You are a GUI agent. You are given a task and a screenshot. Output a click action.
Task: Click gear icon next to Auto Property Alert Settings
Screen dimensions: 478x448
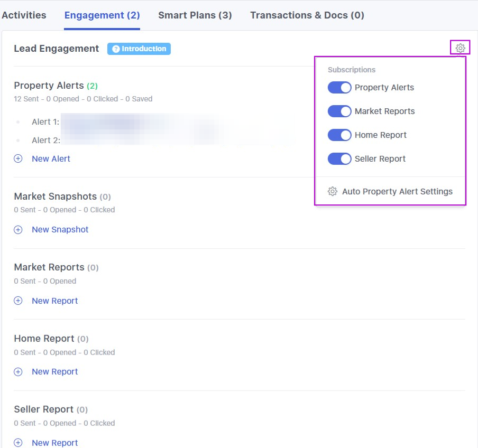point(333,191)
